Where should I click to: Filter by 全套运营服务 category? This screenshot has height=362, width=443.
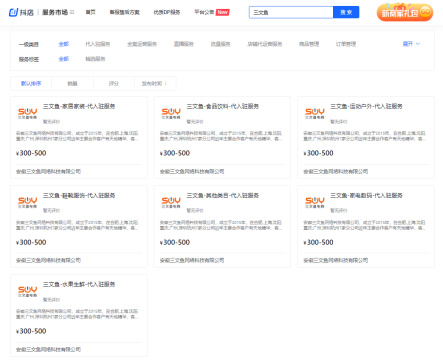pyautogui.click(x=142, y=44)
